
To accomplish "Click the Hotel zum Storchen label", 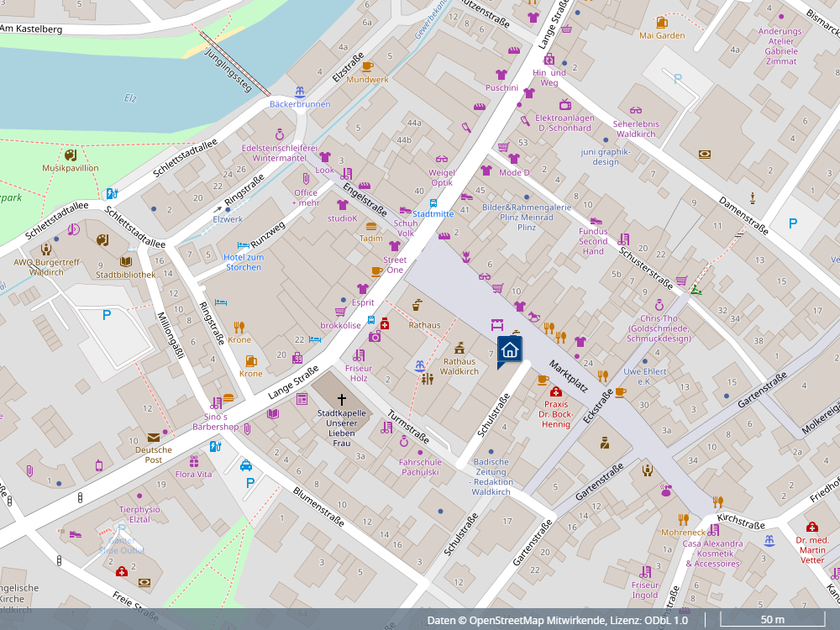I will pos(244,262).
